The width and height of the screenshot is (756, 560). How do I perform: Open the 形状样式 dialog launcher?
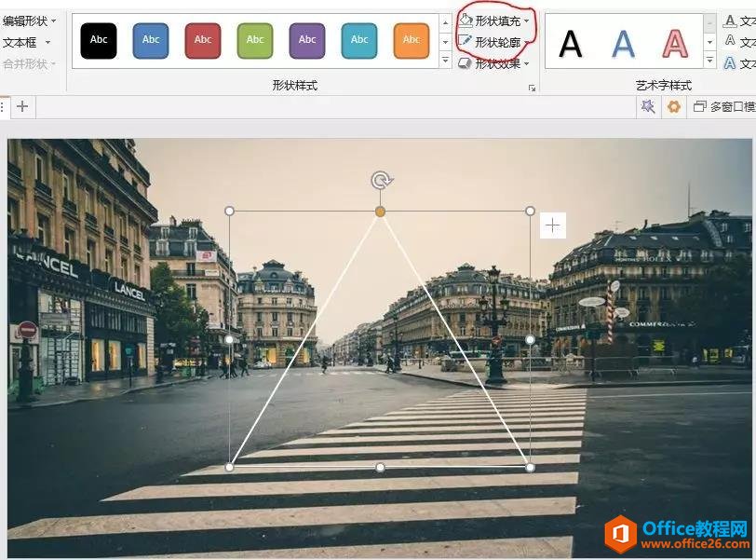[x=532, y=88]
